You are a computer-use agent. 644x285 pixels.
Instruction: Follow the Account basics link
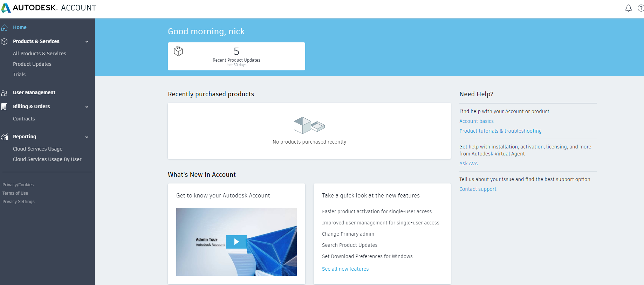(x=477, y=121)
